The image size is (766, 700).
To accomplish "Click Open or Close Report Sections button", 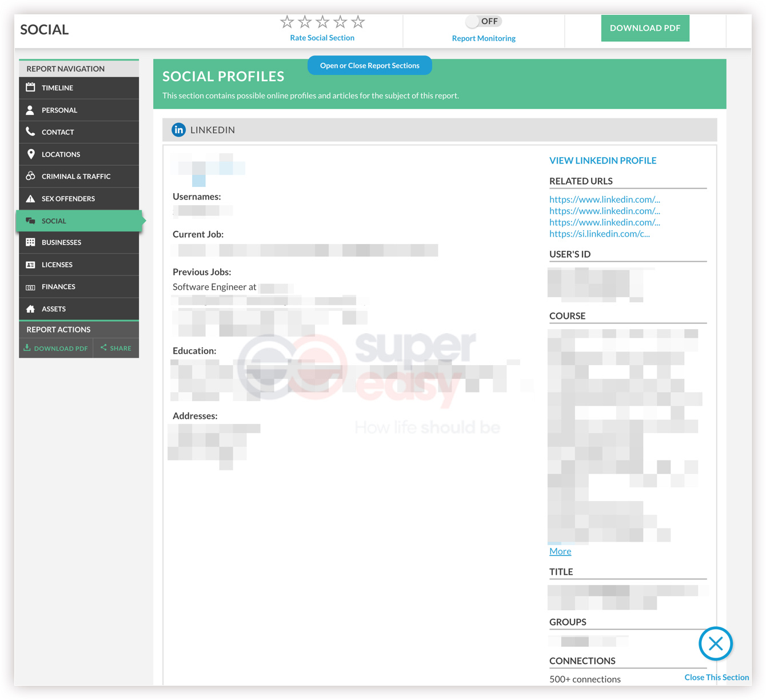I will (x=370, y=66).
